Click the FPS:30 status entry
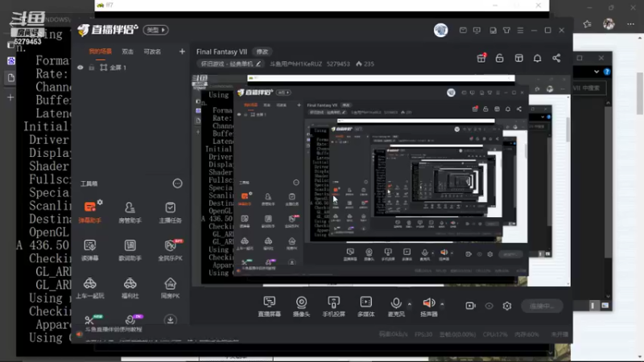This screenshot has width=644, height=362. [423, 335]
